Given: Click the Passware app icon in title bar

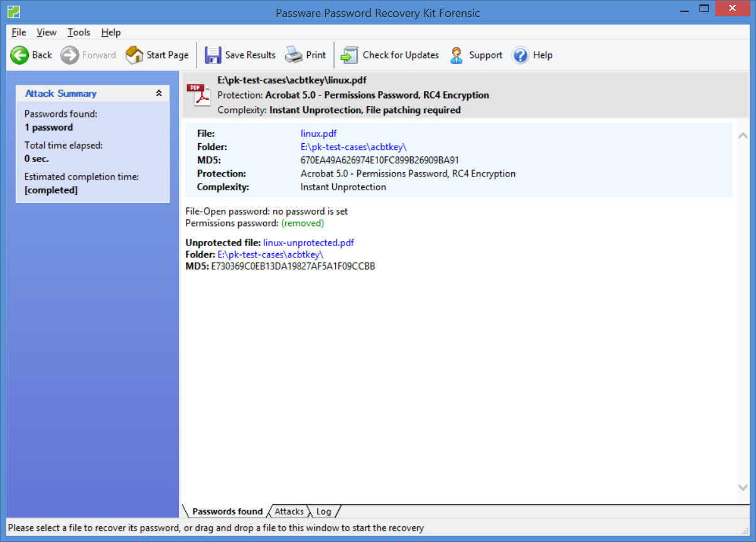Looking at the screenshot, I should pyautogui.click(x=13, y=11).
